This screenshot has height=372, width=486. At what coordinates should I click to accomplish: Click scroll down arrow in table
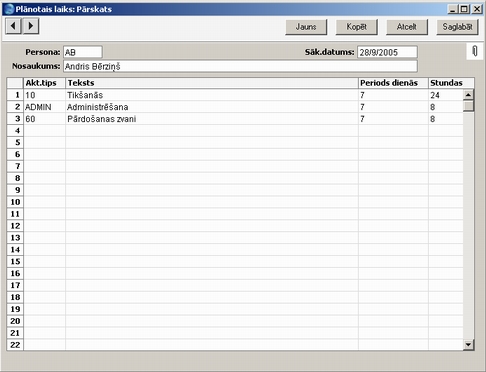(468, 345)
